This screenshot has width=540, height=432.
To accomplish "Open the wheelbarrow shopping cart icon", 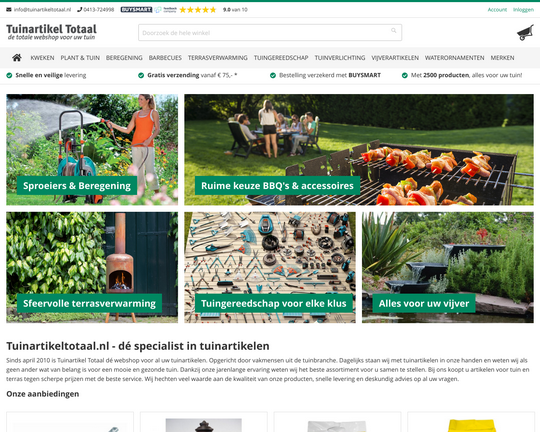I will tap(525, 33).
